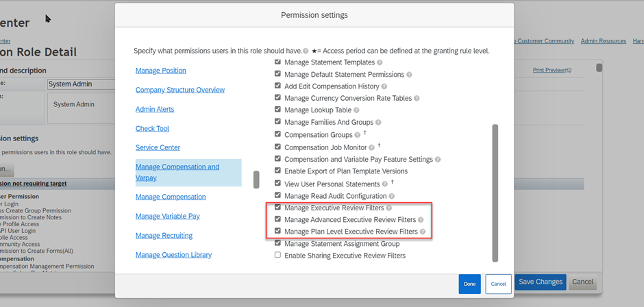Uncheck Manage Read Audit Configuration checkbox

point(277,195)
